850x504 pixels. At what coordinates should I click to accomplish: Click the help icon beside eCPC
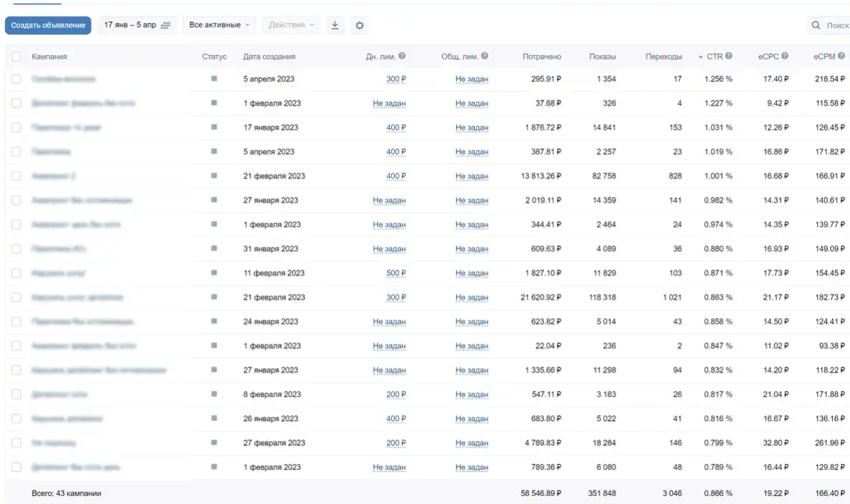[784, 56]
